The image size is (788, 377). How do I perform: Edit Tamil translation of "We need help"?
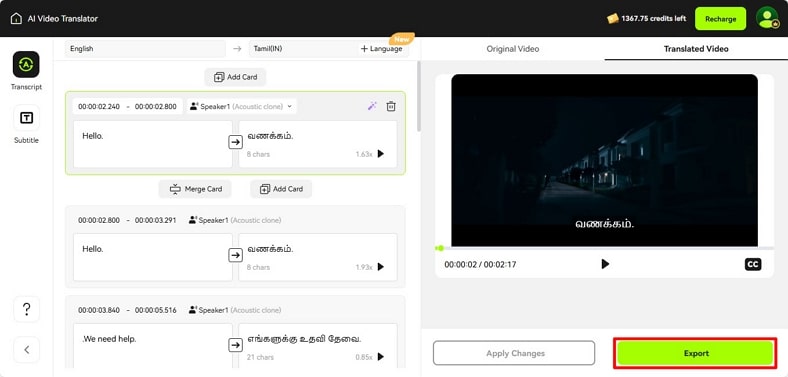(x=318, y=346)
